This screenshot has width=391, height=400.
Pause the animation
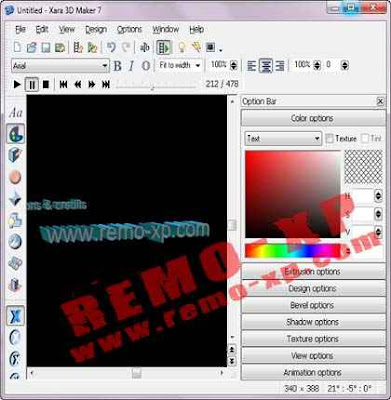32,84
